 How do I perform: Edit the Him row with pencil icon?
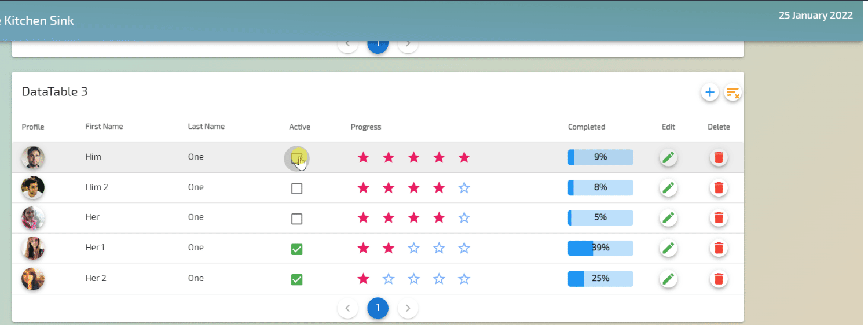click(x=668, y=157)
